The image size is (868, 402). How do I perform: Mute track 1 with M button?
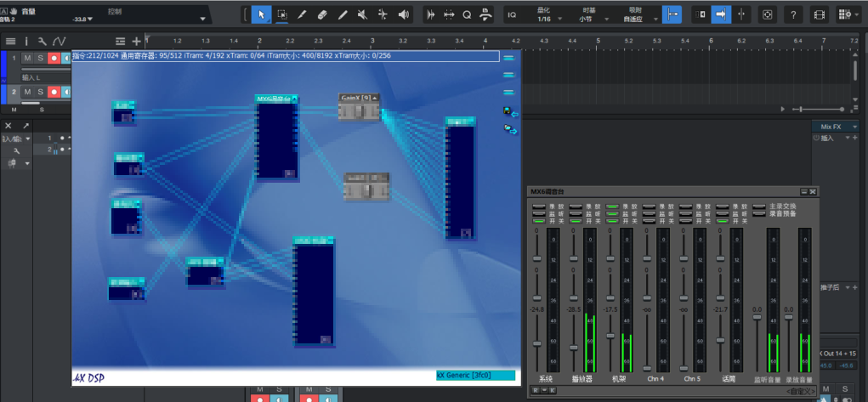click(27, 58)
